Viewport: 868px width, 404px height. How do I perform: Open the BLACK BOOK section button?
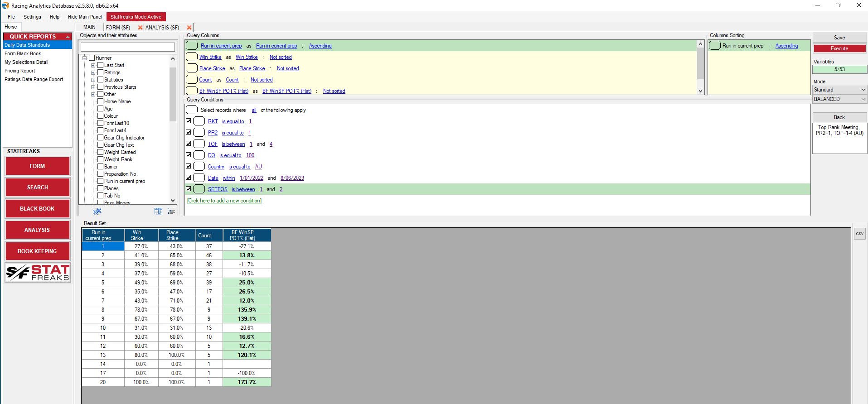(37, 209)
